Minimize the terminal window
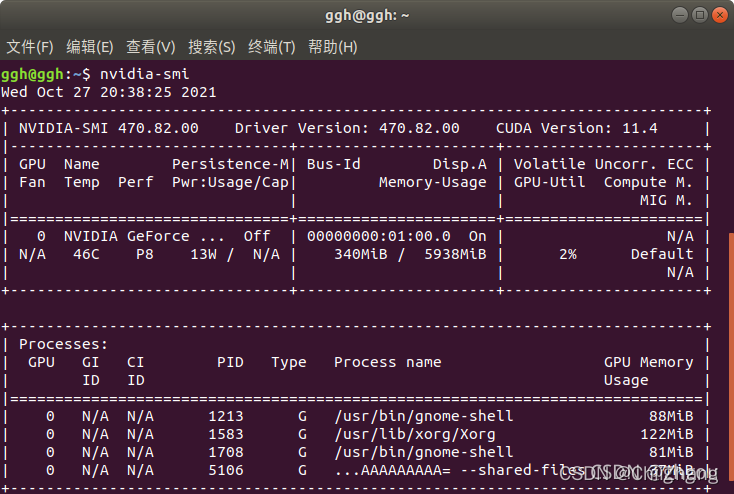 coord(680,15)
